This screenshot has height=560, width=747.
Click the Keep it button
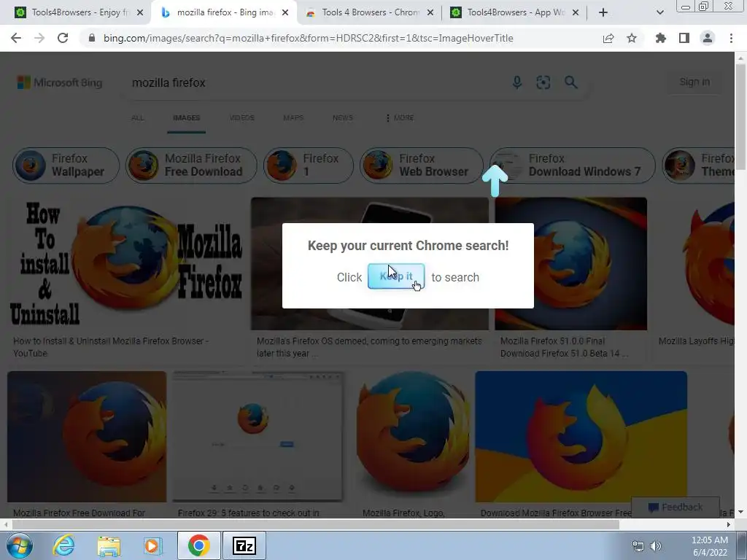pyautogui.click(x=396, y=276)
